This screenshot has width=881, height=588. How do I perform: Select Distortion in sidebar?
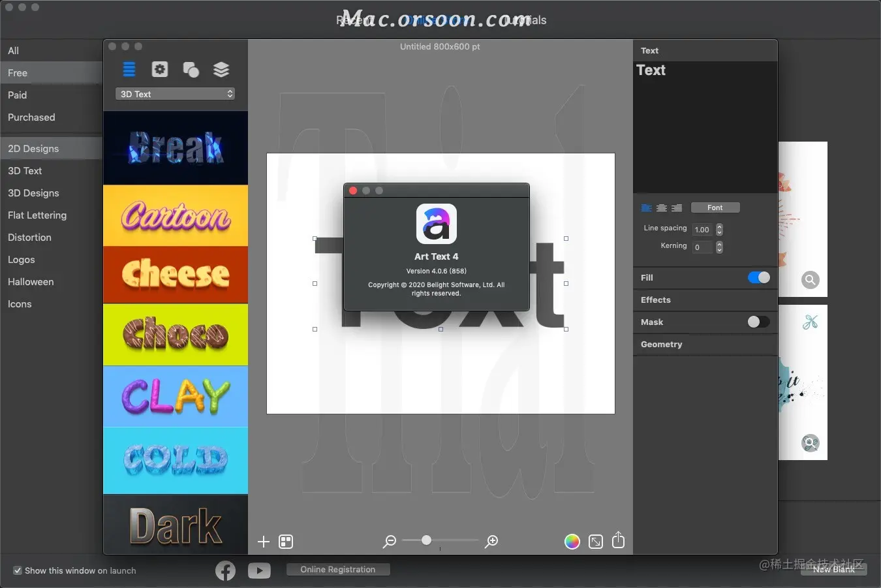(51, 238)
